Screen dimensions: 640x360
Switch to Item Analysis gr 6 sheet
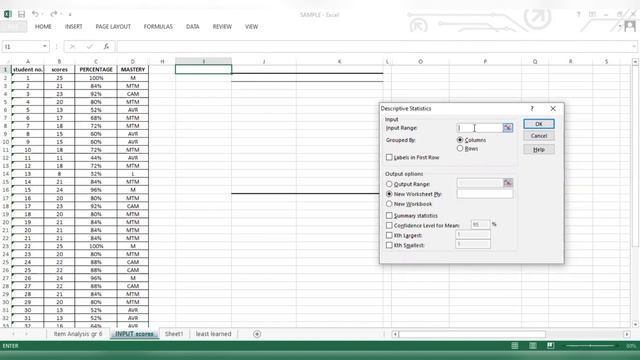78,334
